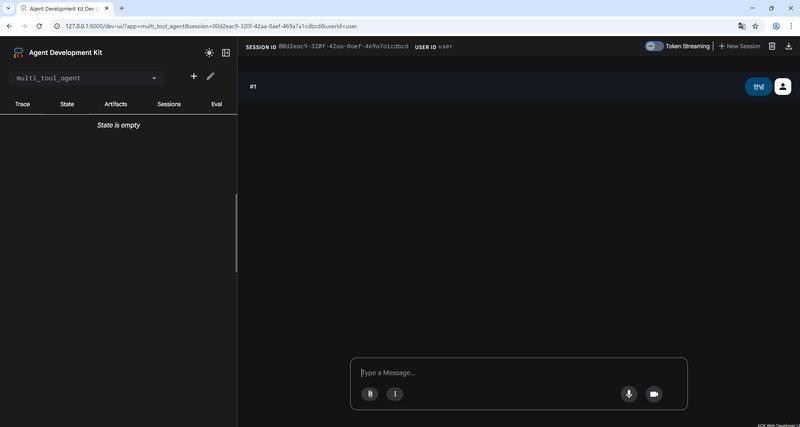Click the State is empty message

tap(118, 125)
